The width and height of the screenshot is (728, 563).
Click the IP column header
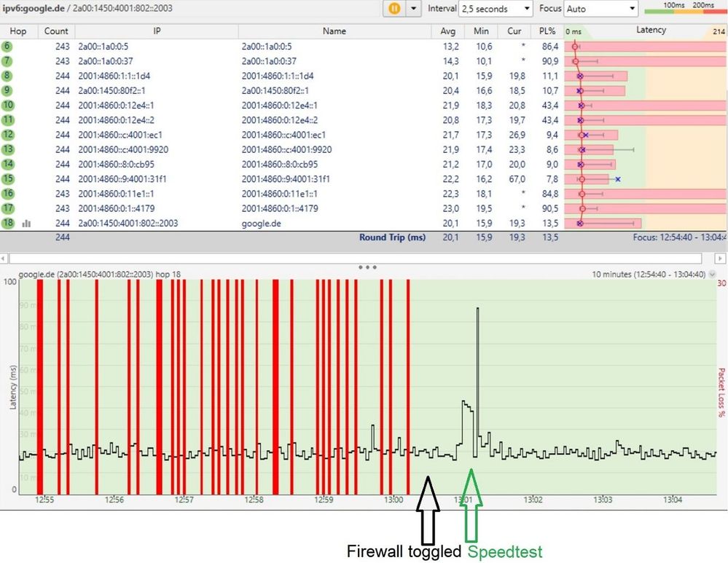(x=157, y=31)
